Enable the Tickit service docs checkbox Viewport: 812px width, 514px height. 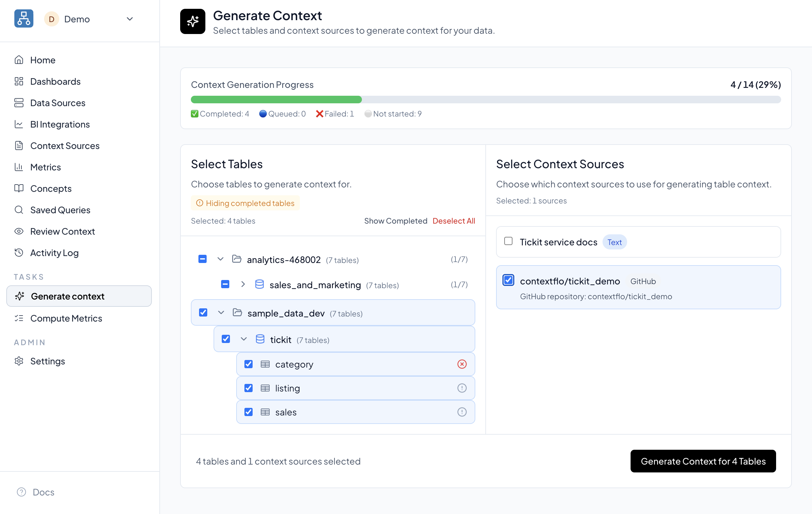click(x=508, y=241)
